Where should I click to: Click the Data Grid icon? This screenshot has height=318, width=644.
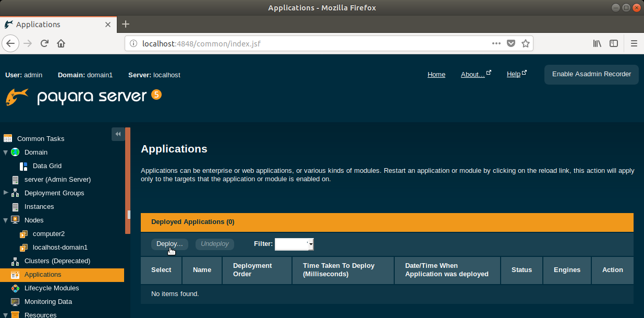23,166
